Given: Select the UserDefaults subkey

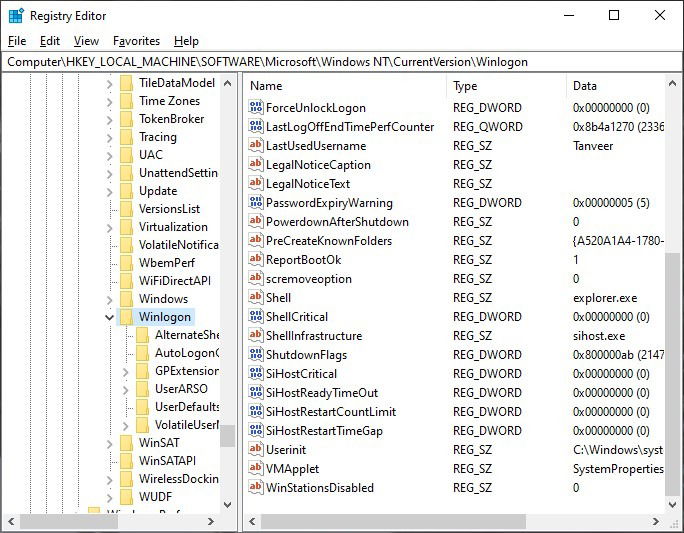Looking at the screenshot, I should tap(187, 407).
